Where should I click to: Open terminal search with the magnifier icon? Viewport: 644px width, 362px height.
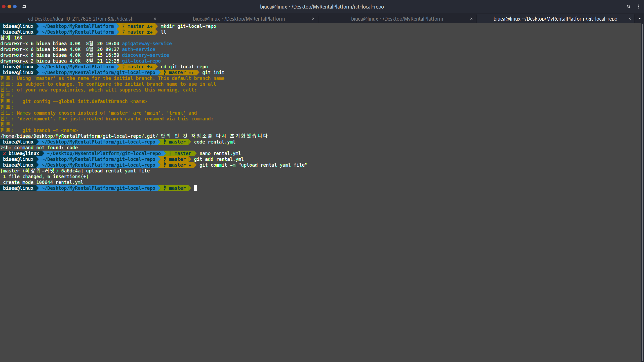pos(628,7)
